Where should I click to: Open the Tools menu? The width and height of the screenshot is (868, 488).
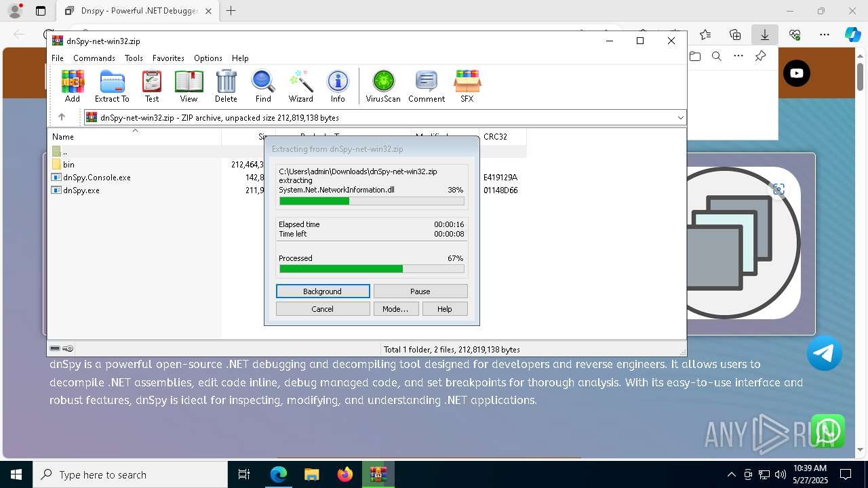coord(134,58)
